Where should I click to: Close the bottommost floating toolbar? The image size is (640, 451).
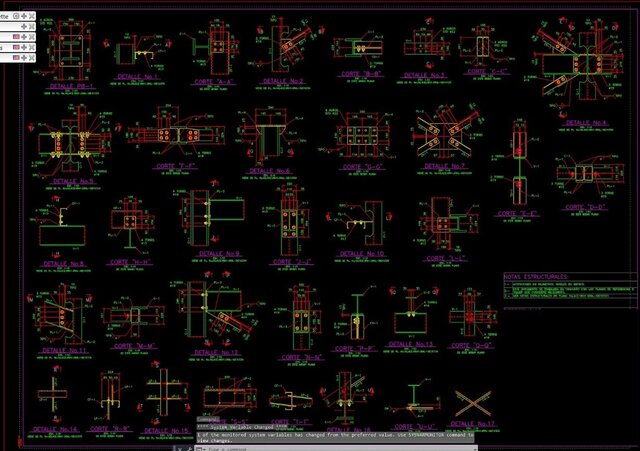[x=31, y=58]
